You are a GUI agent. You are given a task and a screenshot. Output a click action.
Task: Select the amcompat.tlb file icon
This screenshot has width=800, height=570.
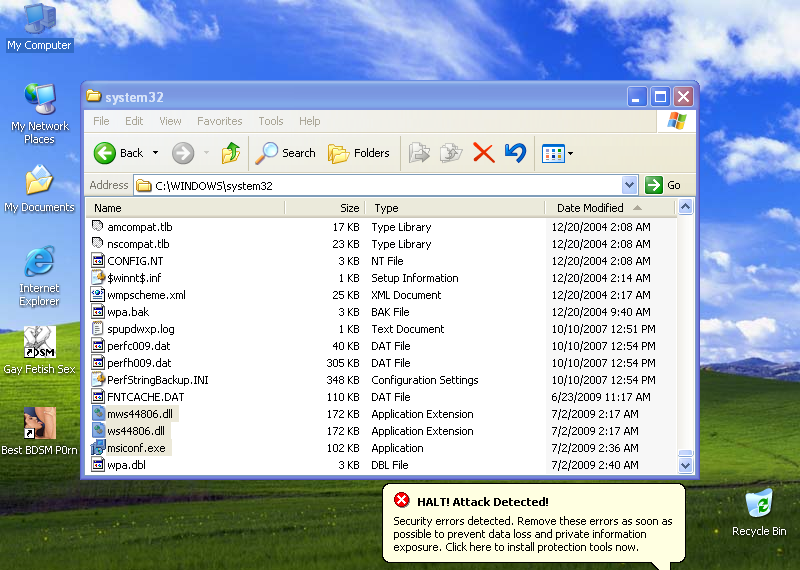click(97, 227)
